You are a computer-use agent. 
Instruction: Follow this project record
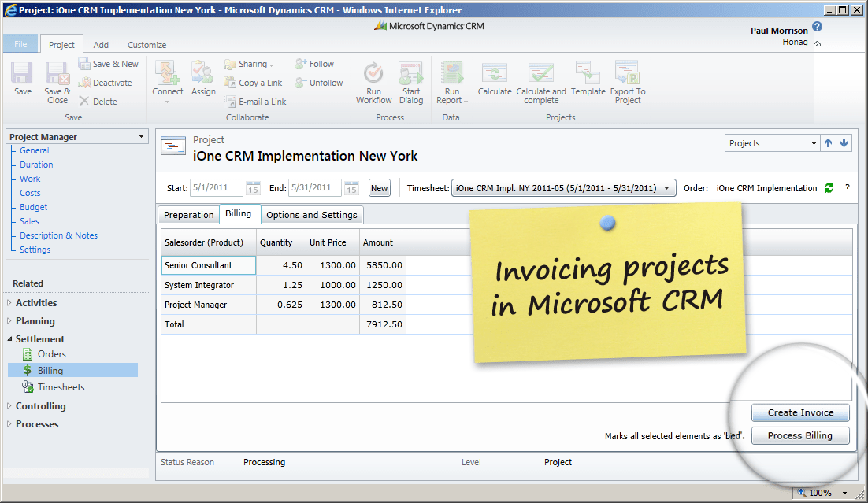tap(314, 64)
